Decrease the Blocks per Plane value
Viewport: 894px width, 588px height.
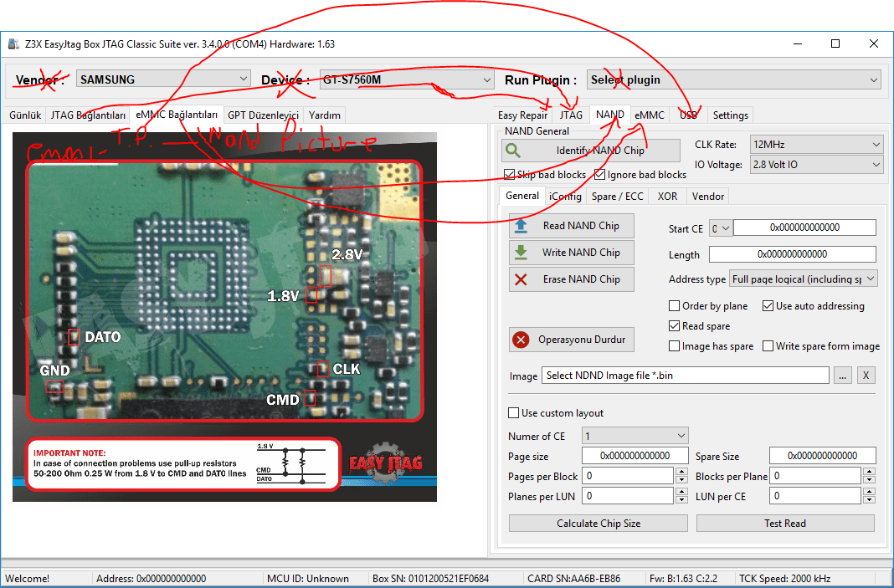(x=869, y=480)
